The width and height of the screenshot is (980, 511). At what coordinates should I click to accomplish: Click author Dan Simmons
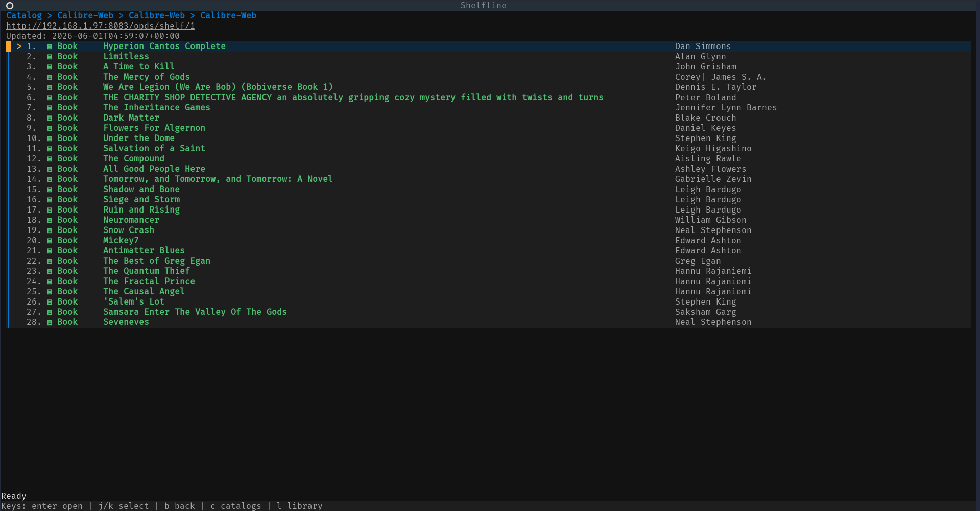pos(703,46)
